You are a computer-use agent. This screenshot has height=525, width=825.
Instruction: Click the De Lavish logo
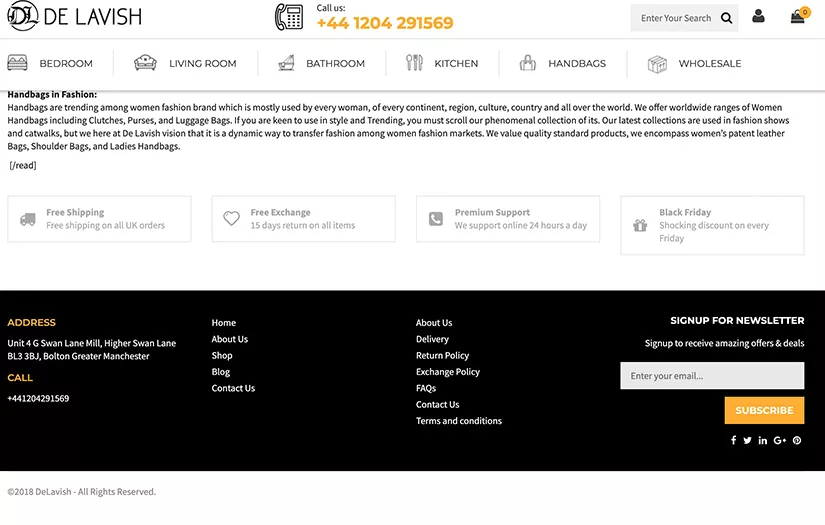[75, 16]
